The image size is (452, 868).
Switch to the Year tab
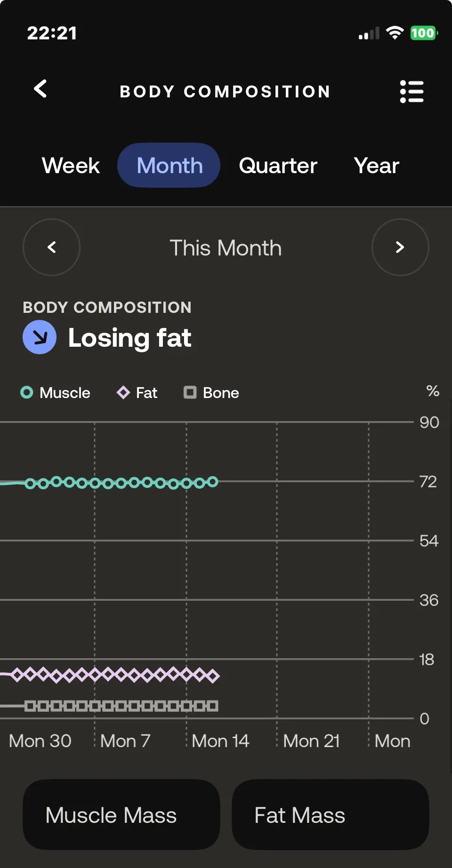coord(376,166)
